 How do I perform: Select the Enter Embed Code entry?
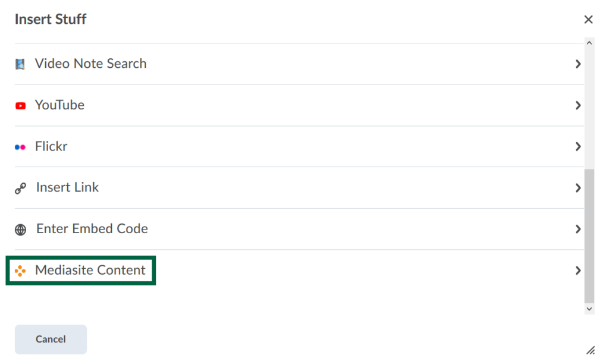[x=92, y=228]
